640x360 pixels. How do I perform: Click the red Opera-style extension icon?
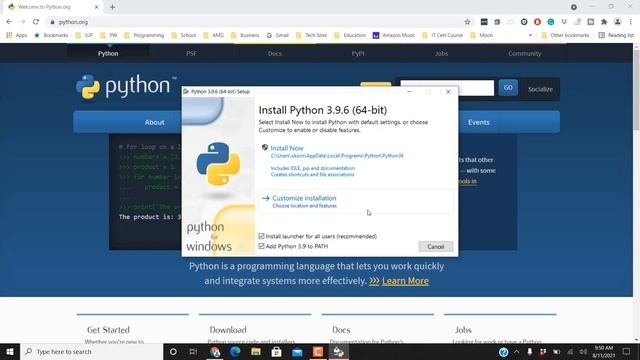(537, 22)
